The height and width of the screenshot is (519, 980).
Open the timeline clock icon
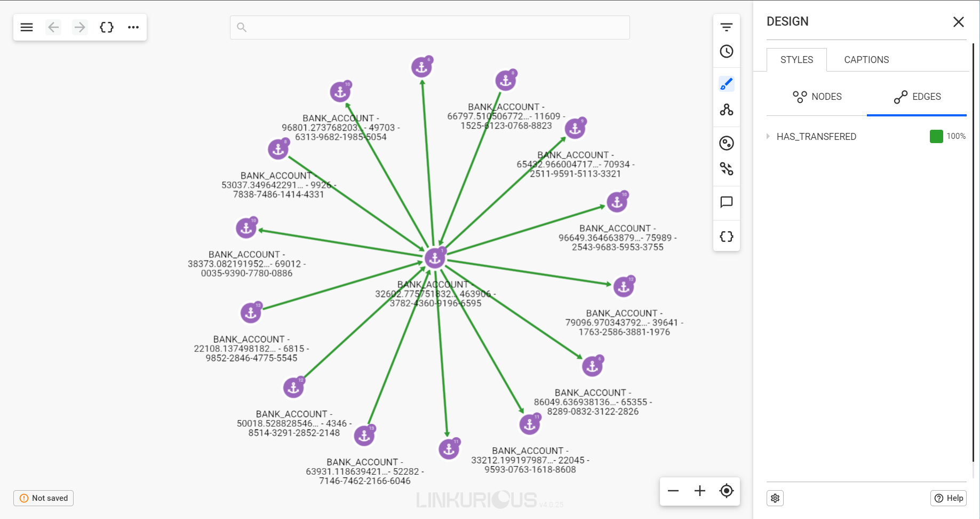[726, 52]
